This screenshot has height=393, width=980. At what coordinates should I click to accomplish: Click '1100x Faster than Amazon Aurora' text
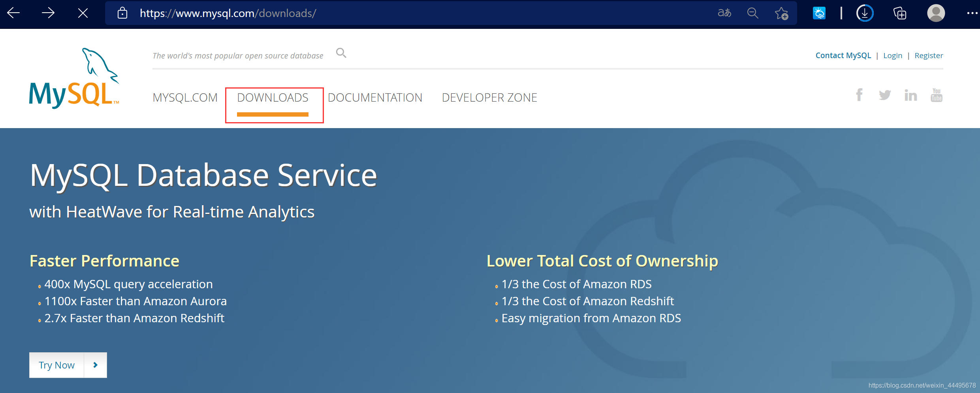(x=135, y=301)
